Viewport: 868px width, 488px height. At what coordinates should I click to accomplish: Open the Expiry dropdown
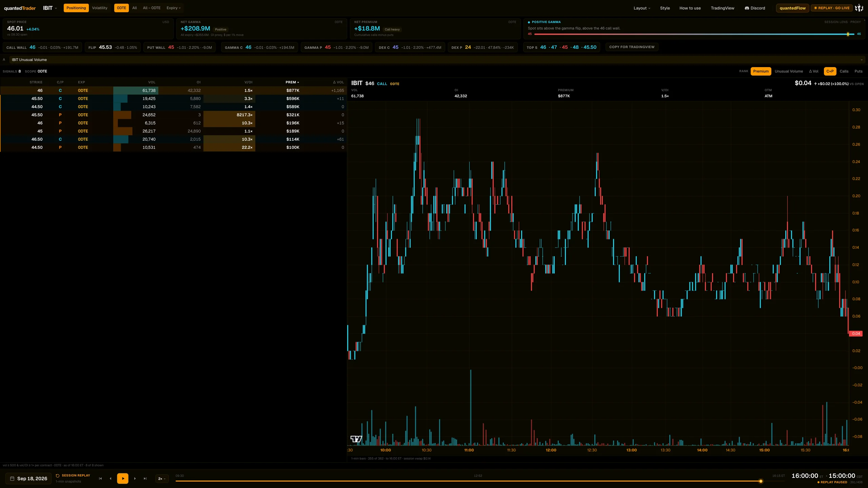(174, 8)
